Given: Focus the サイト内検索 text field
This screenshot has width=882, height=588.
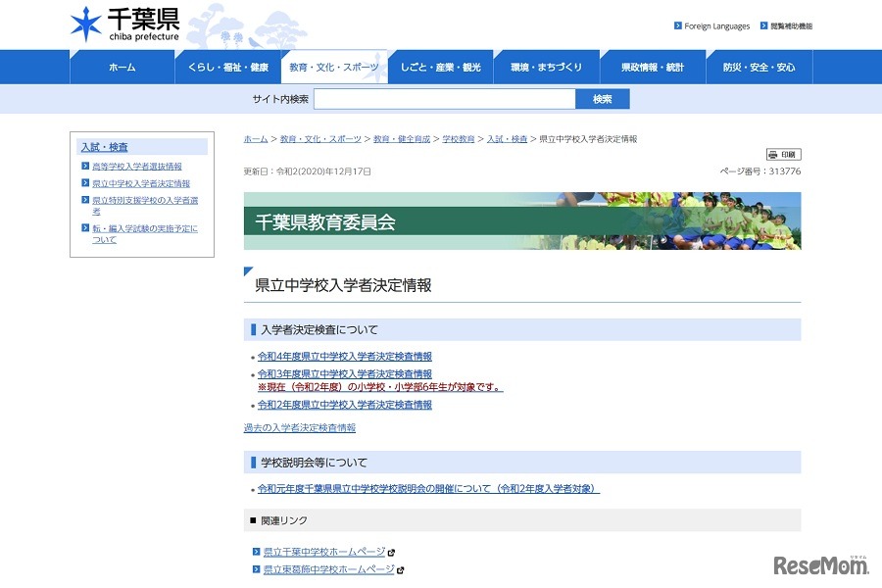Looking at the screenshot, I should (x=444, y=99).
